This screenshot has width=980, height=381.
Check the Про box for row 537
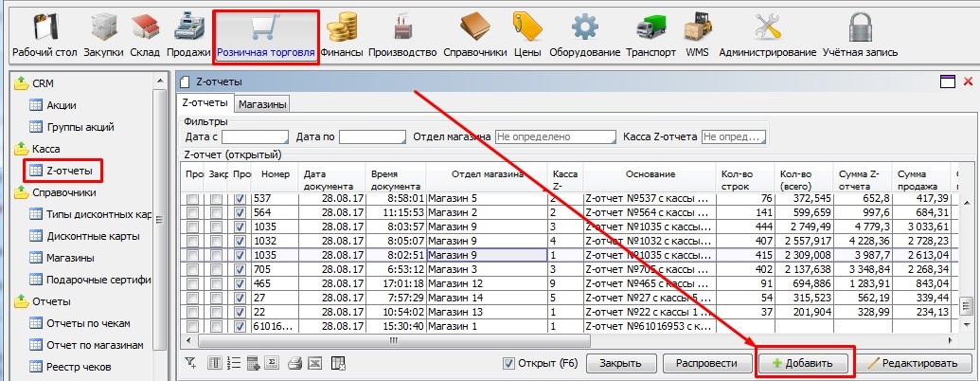[193, 199]
